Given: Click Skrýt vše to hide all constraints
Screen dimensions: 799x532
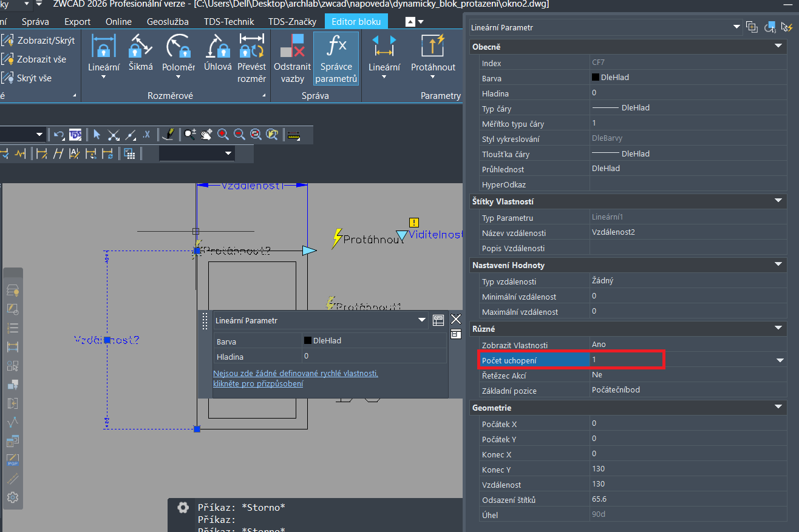Looking at the screenshot, I should click(27, 78).
